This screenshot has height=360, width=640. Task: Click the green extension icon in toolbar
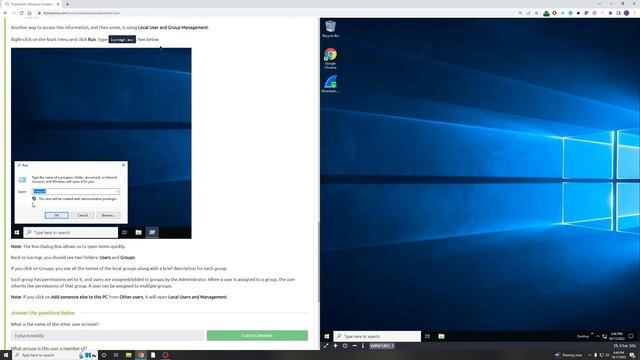pos(547,13)
